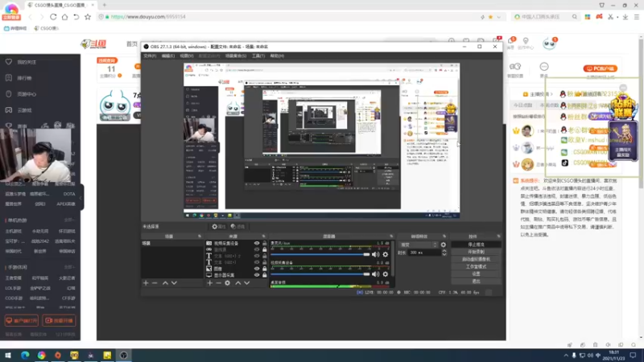Image resolution: width=644 pixels, height=362 pixels.
Task: Open the Douyu user avatar at top right
Action: tap(549, 43)
